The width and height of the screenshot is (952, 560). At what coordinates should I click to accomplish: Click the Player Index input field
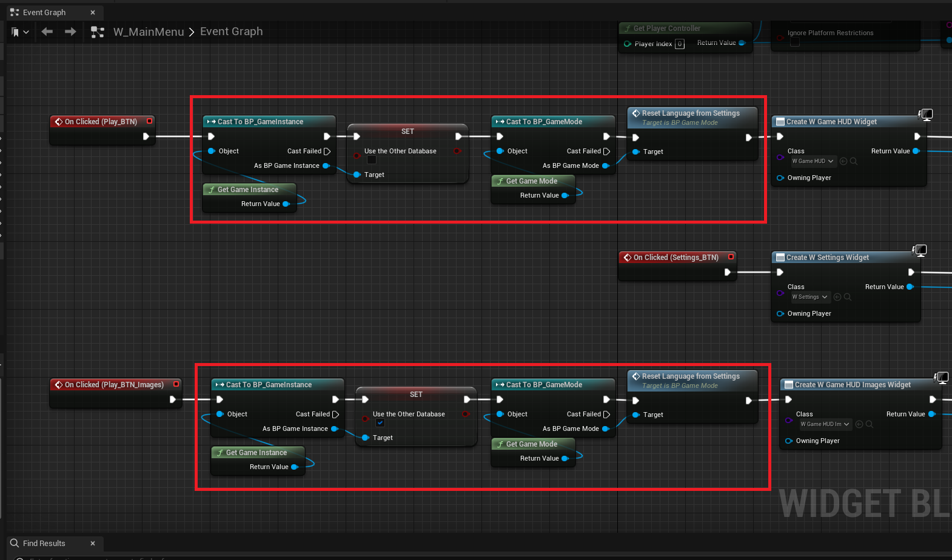coord(680,44)
